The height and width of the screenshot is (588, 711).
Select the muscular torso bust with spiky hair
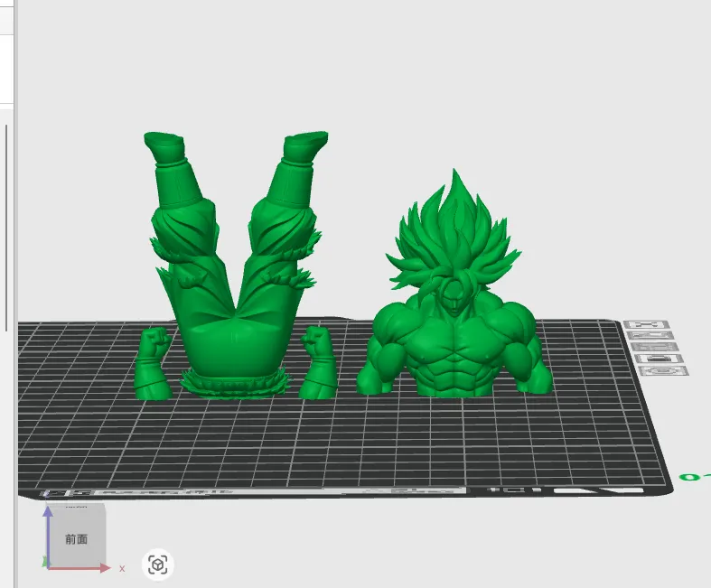click(x=454, y=290)
